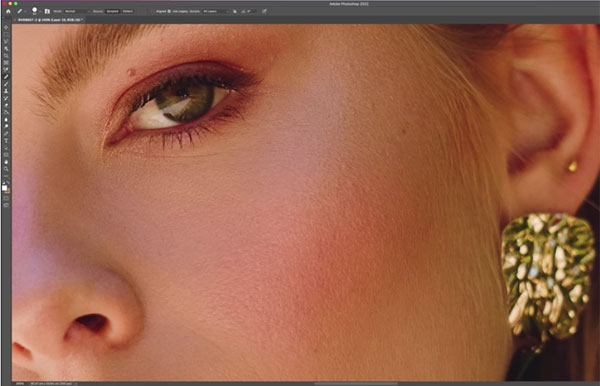Click the zoom percentage field in status bar

click(20, 383)
